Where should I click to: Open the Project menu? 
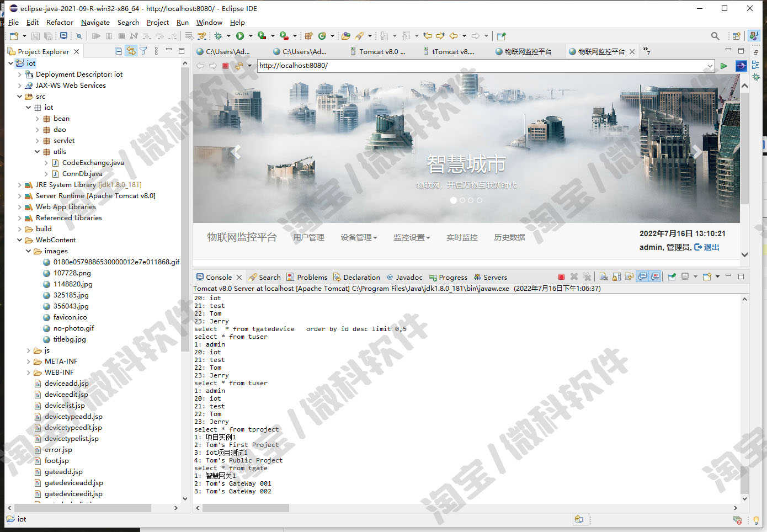coord(158,22)
